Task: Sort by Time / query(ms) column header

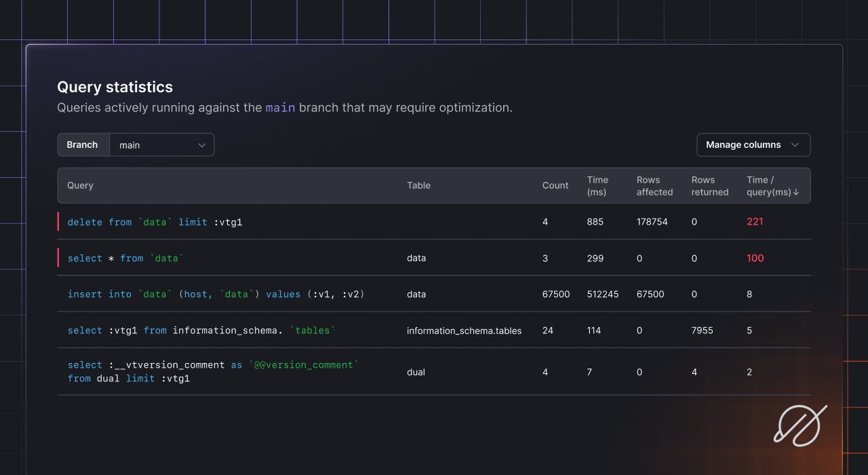Action: tap(772, 186)
